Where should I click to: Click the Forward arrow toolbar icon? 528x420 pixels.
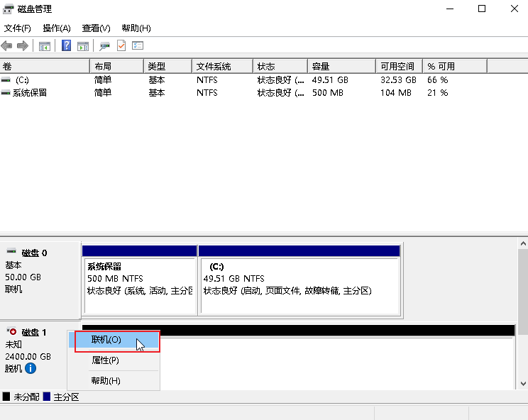(23, 45)
